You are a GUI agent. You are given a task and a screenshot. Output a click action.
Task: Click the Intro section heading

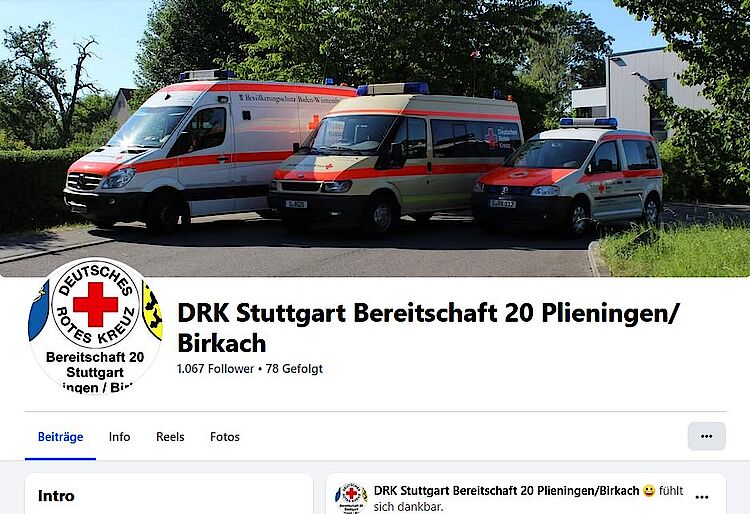tap(56, 496)
